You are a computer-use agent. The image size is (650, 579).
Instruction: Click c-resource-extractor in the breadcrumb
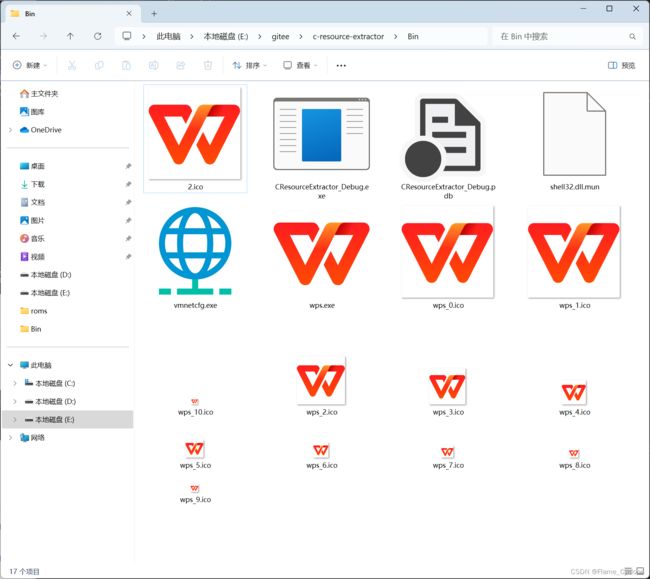(348, 36)
